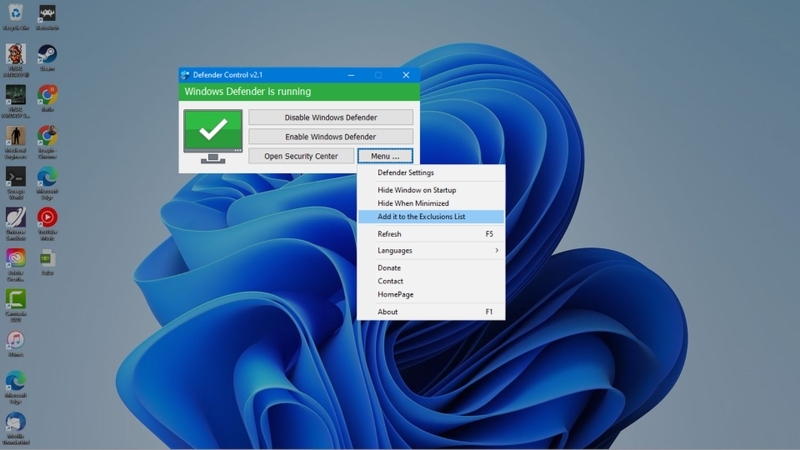Open the Universe Sandbox planet icon
800x450 pixels.
pyautogui.click(x=16, y=223)
